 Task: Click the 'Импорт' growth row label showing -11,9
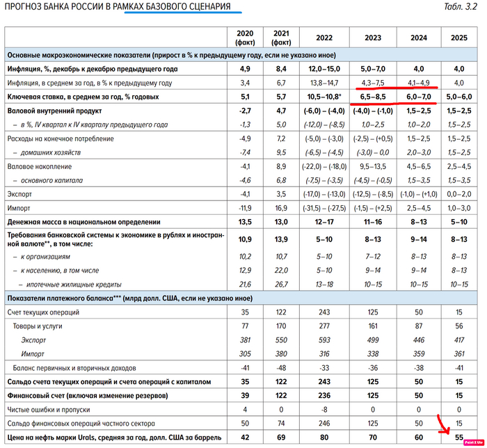(x=19, y=208)
